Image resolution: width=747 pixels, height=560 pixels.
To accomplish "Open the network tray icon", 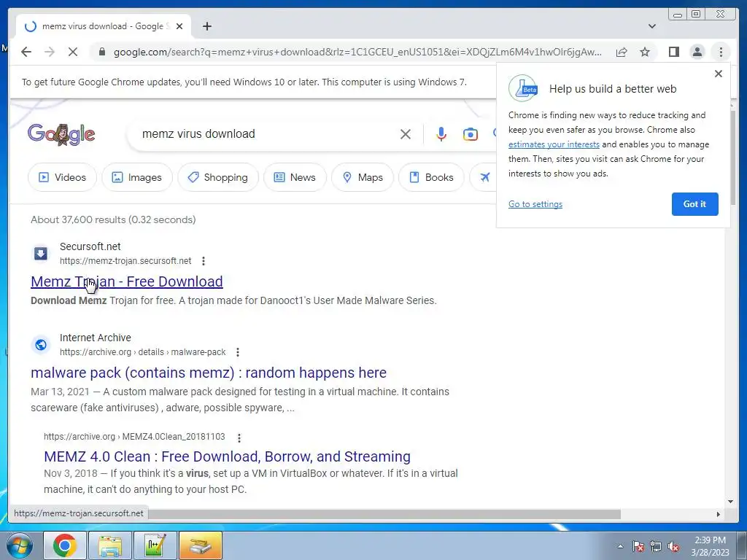I will tap(656, 546).
